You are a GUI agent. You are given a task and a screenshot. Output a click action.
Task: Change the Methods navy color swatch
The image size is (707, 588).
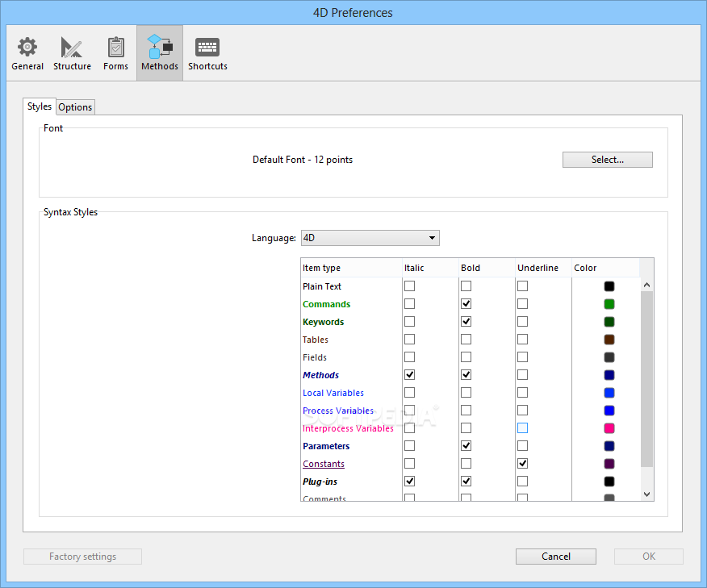pos(609,375)
